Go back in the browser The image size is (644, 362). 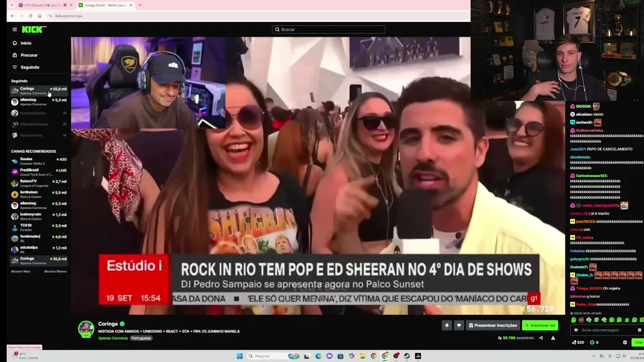click(x=13, y=16)
